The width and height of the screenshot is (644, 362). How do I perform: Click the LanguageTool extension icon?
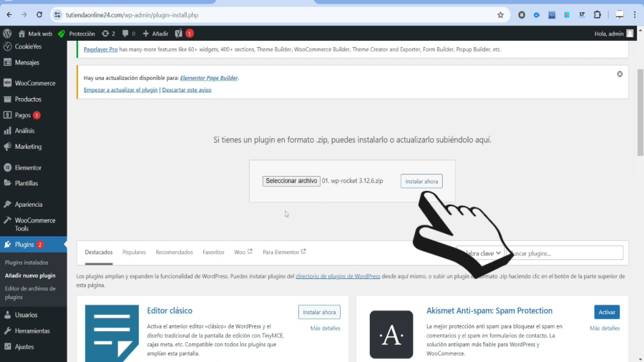click(582, 14)
